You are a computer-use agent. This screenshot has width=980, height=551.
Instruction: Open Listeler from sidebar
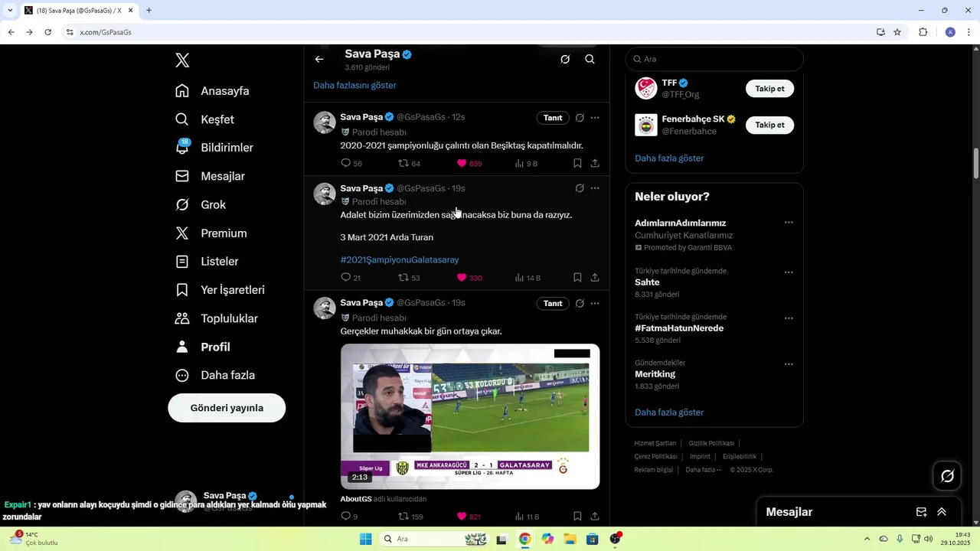(x=206, y=262)
